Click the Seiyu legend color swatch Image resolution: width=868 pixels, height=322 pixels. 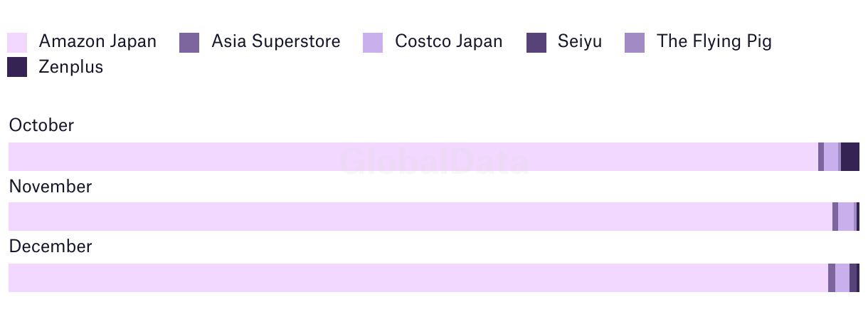[536, 42]
